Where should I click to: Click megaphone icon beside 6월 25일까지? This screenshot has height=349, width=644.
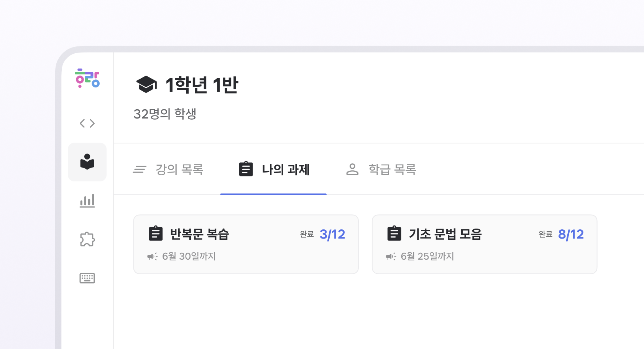[391, 257]
